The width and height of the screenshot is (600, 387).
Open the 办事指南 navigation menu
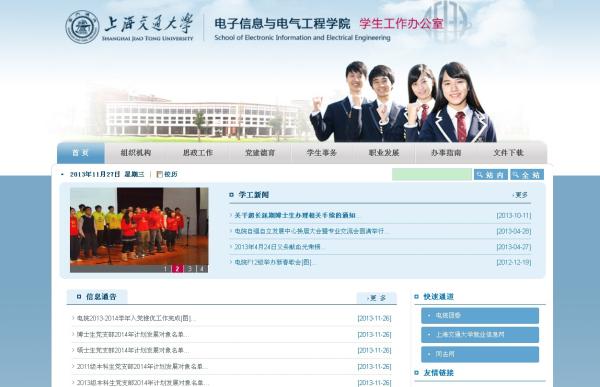[446, 153]
